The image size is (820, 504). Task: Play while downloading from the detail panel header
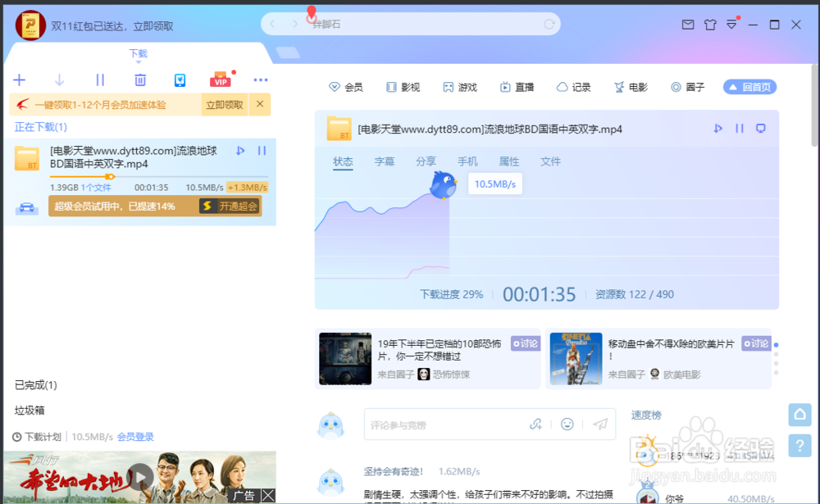point(718,128)
